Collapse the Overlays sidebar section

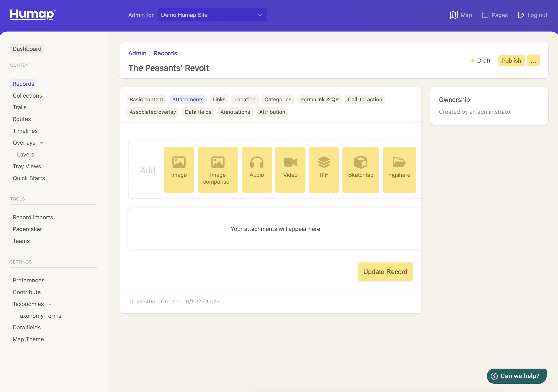pyautogui.click(x=41, y=143)
